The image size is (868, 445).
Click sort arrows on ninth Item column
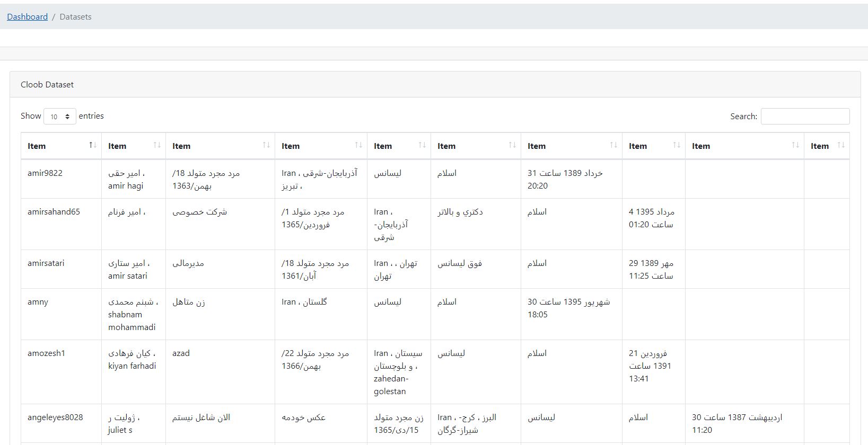point(795,145)
